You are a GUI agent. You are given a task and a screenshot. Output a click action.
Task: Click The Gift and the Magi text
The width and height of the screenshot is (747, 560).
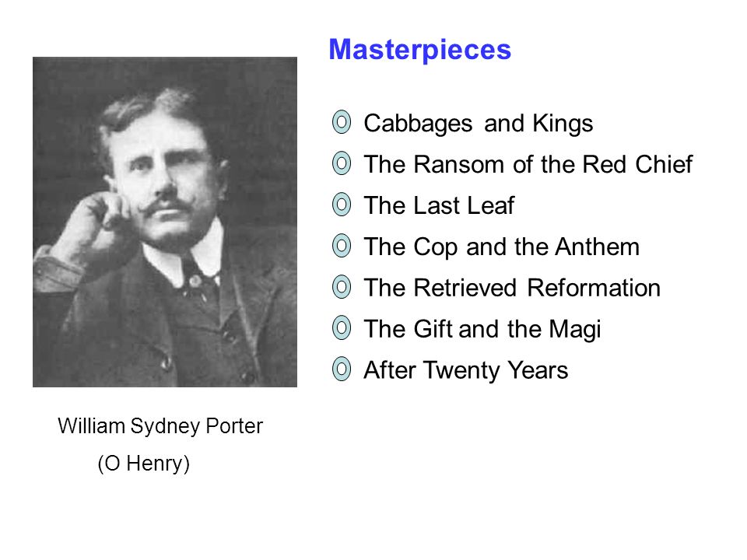click(x=482, y=330)
